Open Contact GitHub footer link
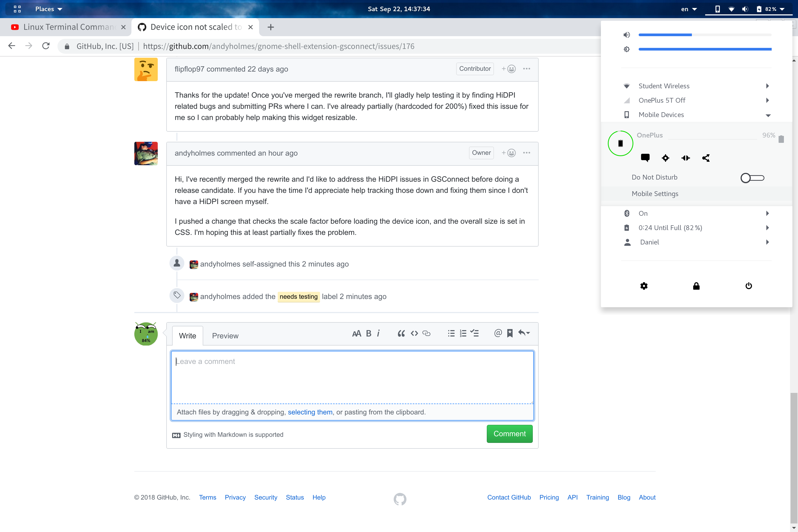 coord(509,497)
